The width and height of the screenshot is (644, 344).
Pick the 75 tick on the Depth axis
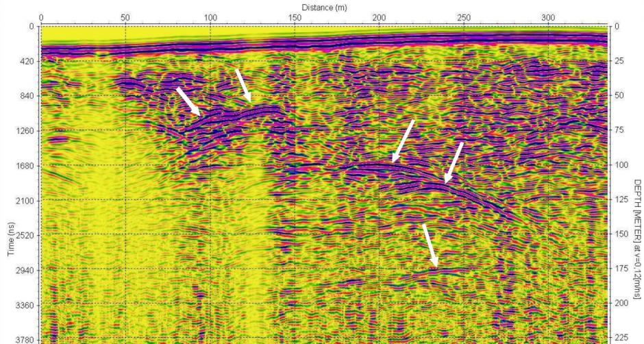pyautogui.click(x=619, y=130)
